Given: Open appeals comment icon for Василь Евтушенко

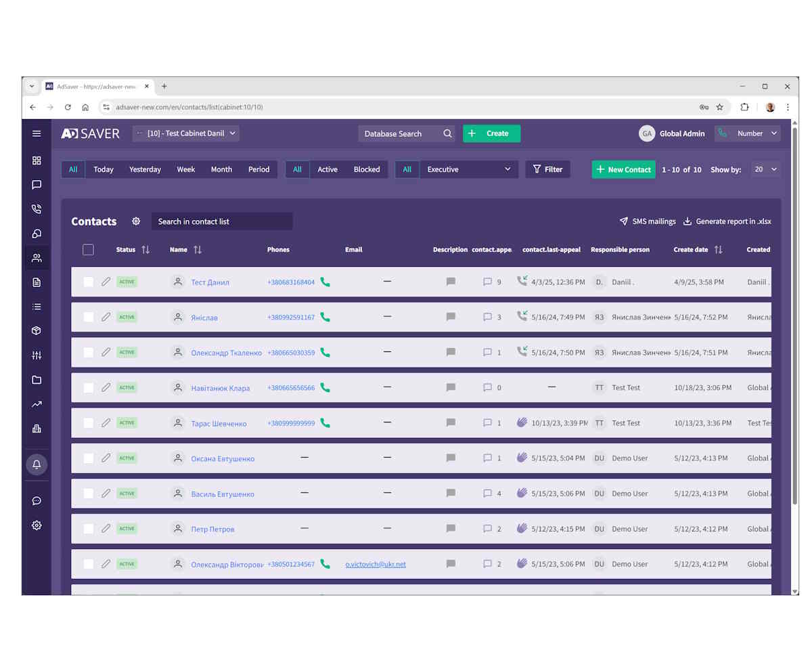Looking at the screenshot, I should tap(487, 494).
